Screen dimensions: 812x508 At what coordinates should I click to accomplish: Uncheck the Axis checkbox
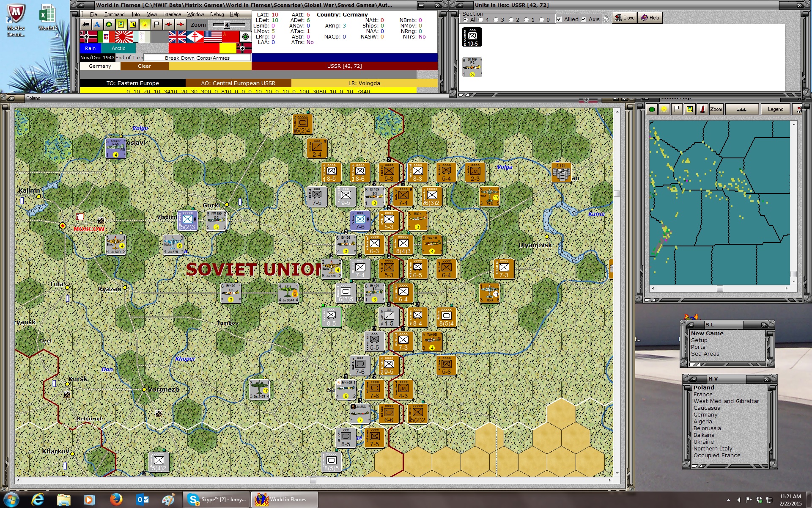584,19
